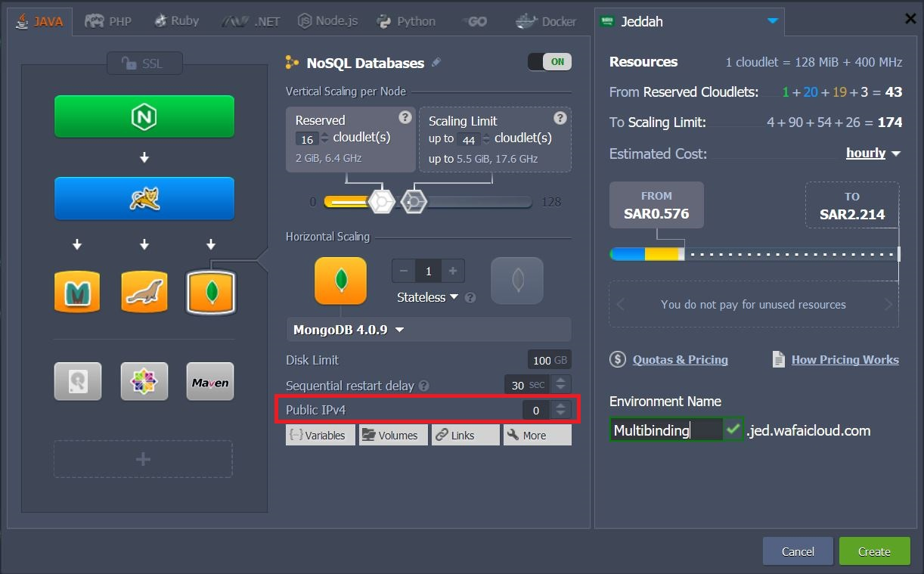Open help for Reserved cloudlets

click(x=405, y=117)
